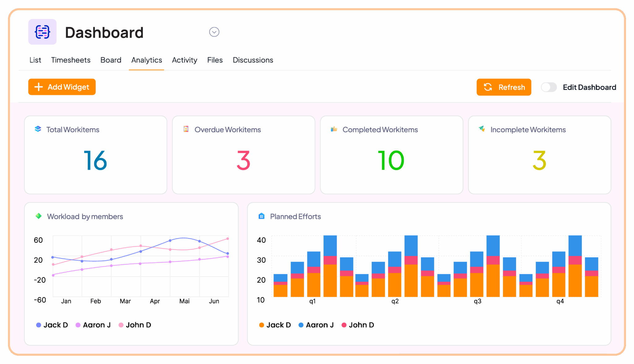
Task: Click the Total Workitems layers icon
Action: click(38, 129)
